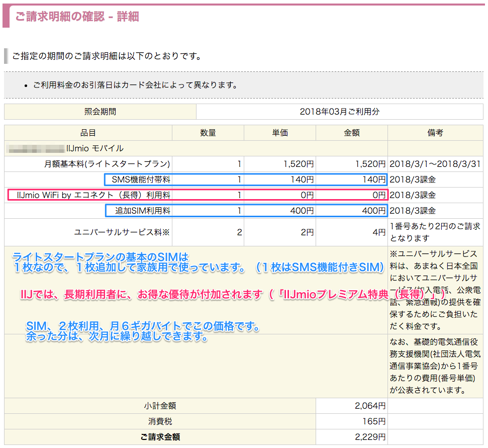Select the 備考 column header
488x448 pixels.
pos(435,133)
